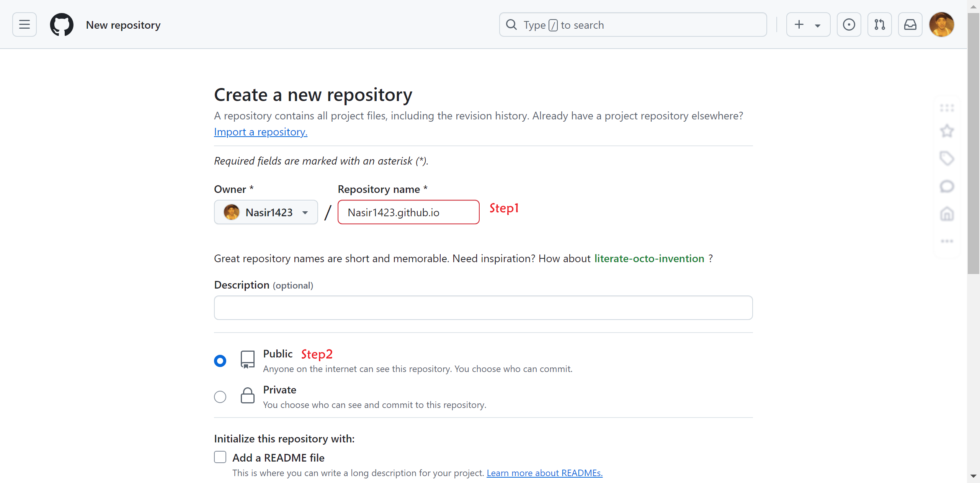980x483 pixels.
Task: Click the New repository header title
Action: (x=123, y=25)
